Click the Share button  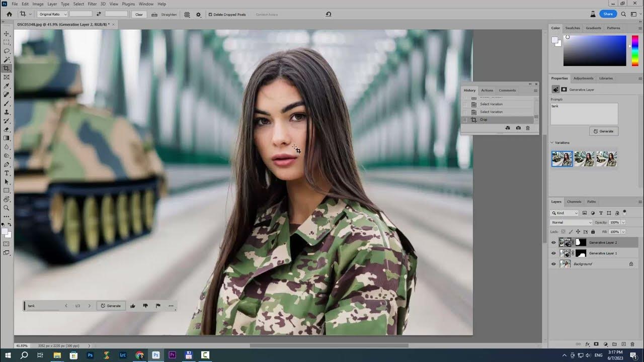[x=608, y=14]
